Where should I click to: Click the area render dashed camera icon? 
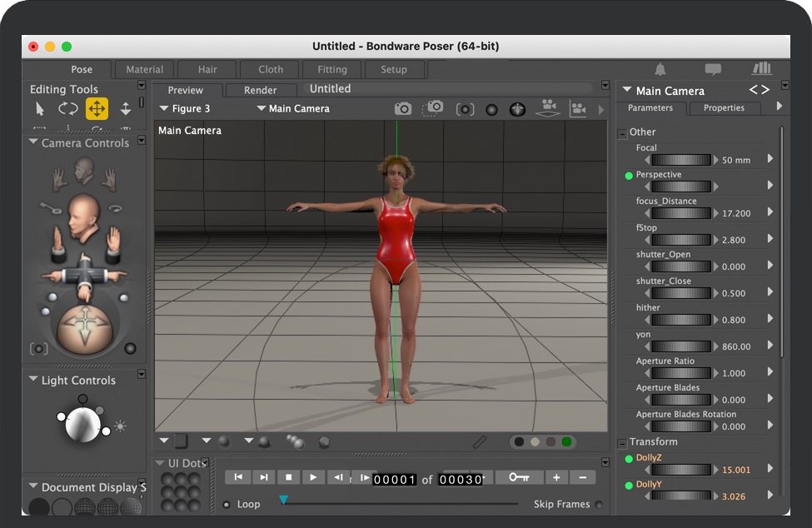pyautogui.click(x=433, y=108)
